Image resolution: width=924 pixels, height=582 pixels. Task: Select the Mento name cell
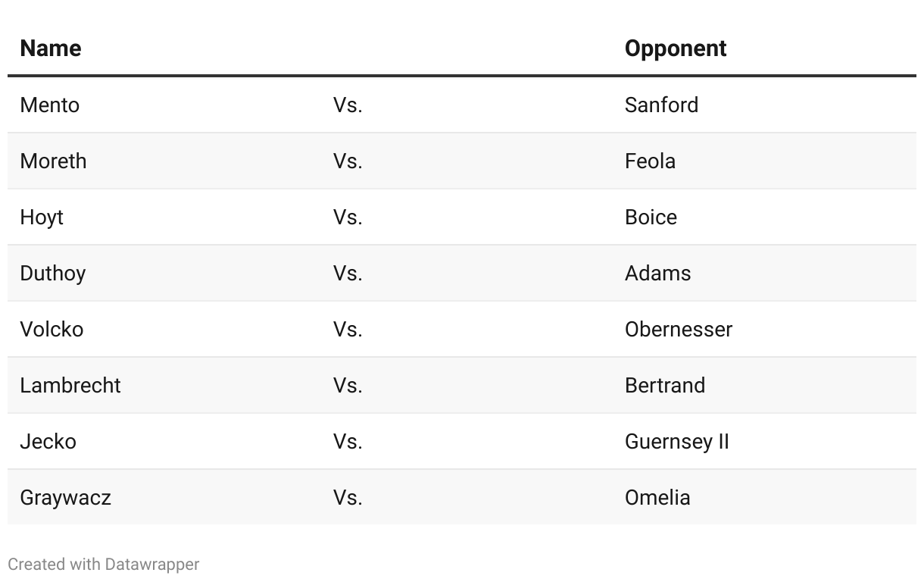coord(50,105)
